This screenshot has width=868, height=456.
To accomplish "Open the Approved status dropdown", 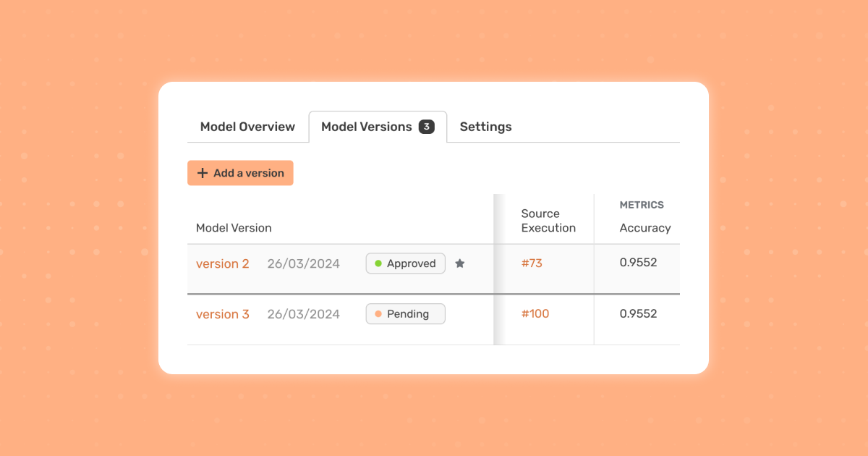I will (x=405, y=263).
